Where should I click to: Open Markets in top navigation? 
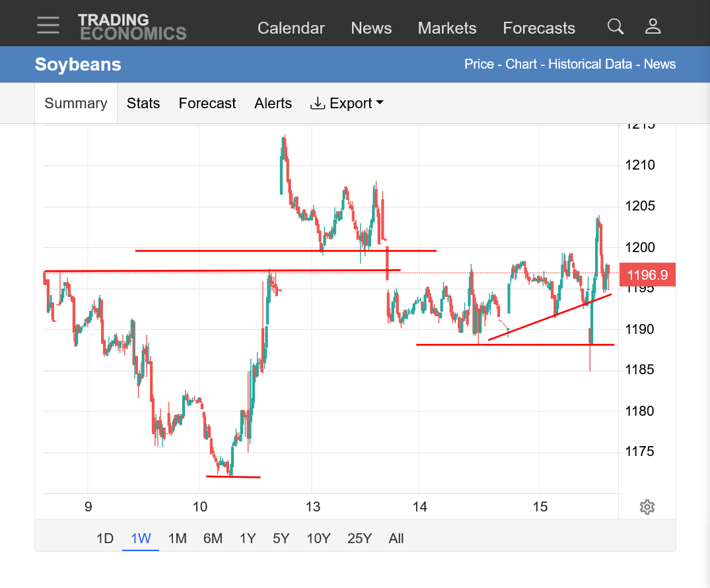coord(447,28)
